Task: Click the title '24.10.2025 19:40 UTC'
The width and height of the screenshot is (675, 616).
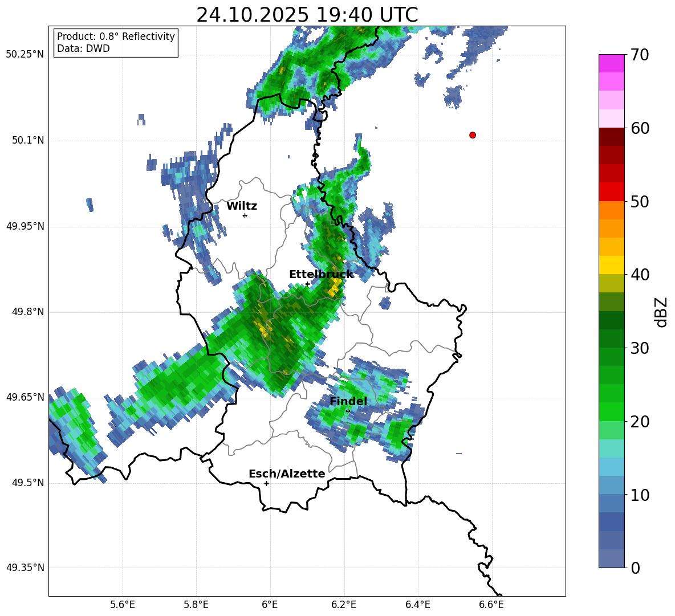Action: pyautogui.click(x=307, y=15)
